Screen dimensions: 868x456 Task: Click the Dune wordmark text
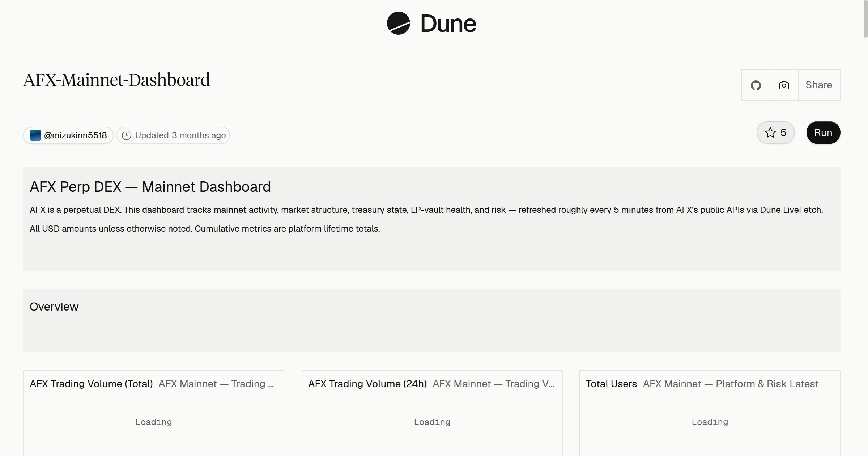448,24
